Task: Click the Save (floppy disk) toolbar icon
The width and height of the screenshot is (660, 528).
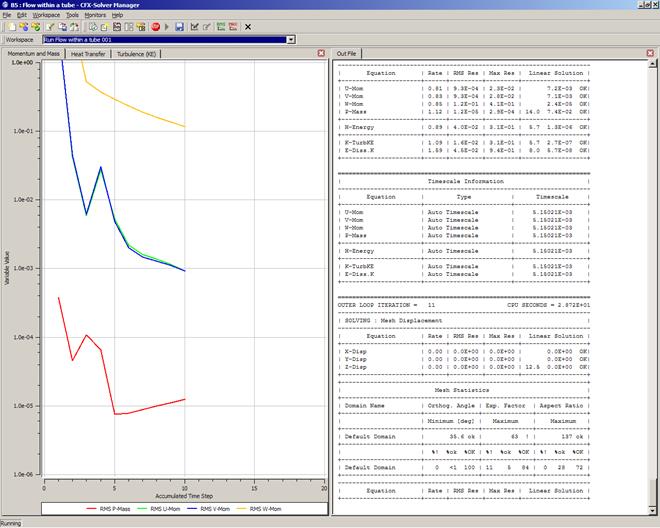Action: pos(179,27)
